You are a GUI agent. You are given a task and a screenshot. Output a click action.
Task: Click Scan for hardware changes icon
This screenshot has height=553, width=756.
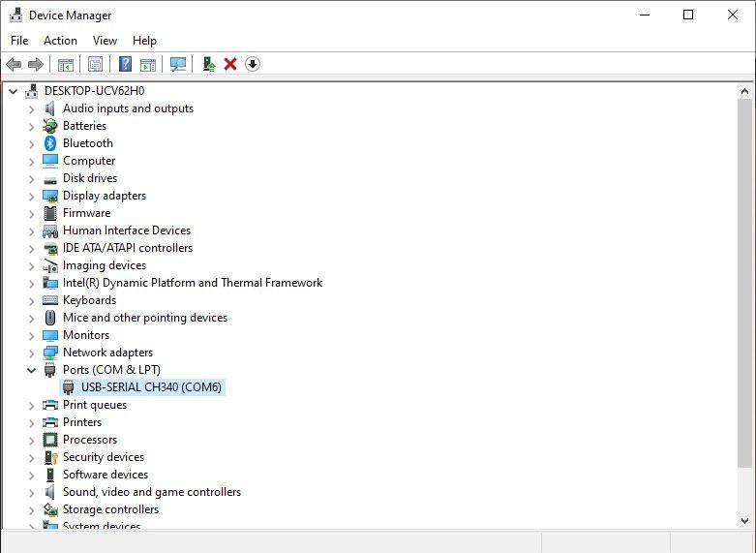pyautogui.click(x=178, y=64)
